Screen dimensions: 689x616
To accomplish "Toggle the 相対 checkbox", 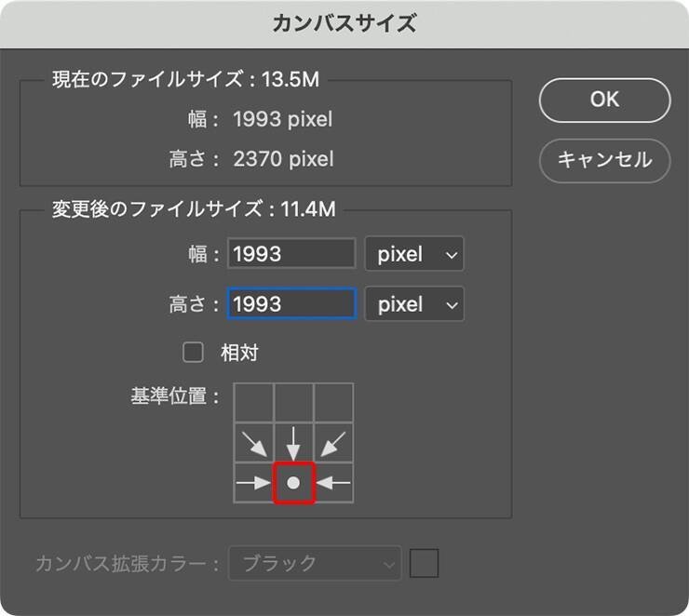I will tap(194, 352).
